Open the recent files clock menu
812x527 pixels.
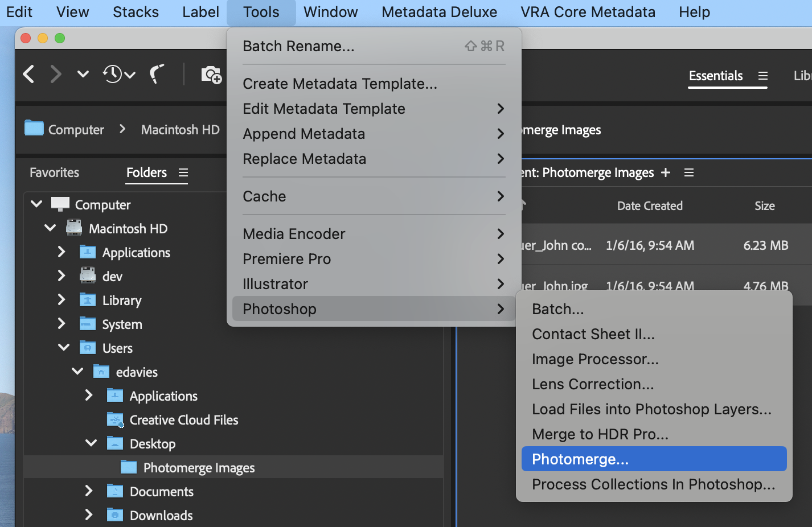(119, 74)
